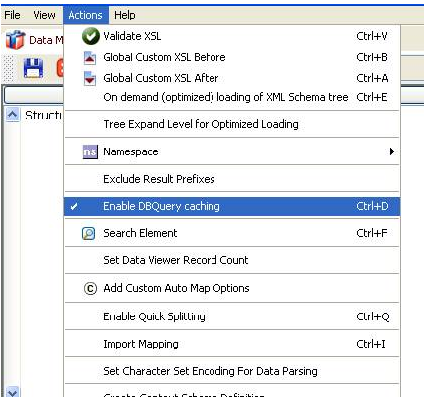
Task: Click the down arrow at panel bottom
Action: tap(12, 392)
